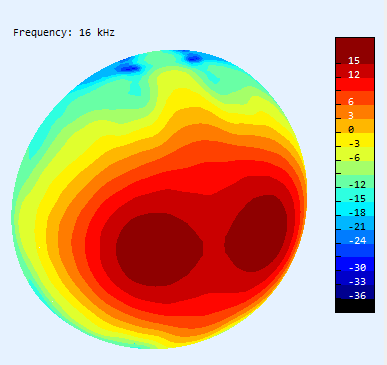This screenshot has width=387, height=365.
Task: Click the -21 value on color scale
Action: click(357, 227)
